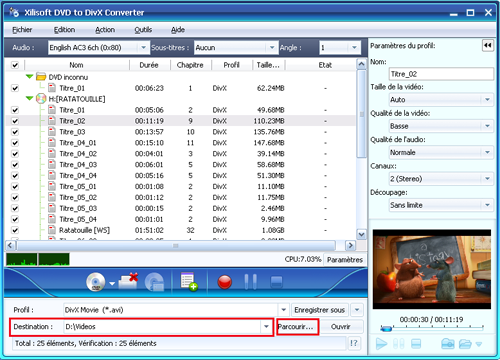Open the Fichier menu
This screenshot has width=500, height=360.
(x=22, y=30)
